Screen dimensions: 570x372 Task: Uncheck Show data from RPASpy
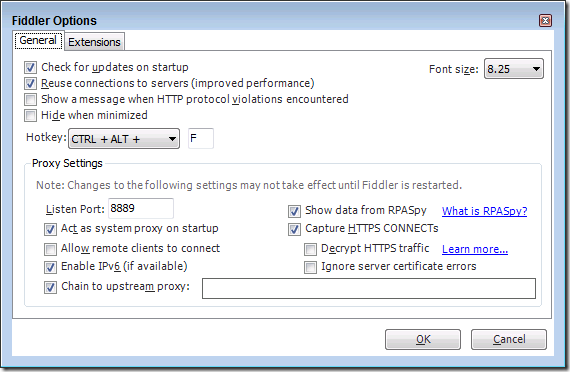(294, 211)
